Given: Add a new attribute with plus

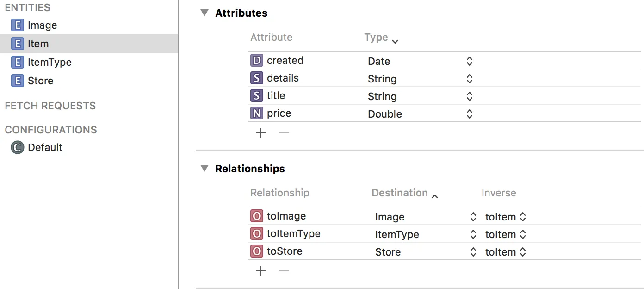Looking at the screenshot, I should 261,133.
